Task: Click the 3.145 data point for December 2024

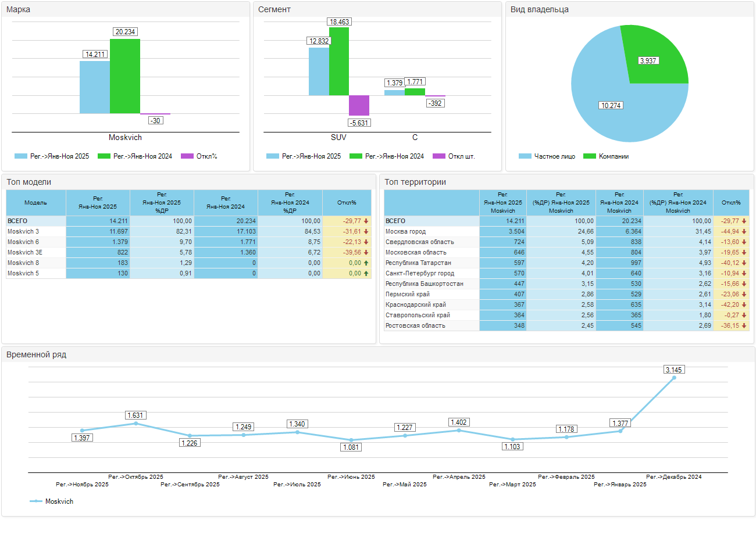Action: (674, 378)
